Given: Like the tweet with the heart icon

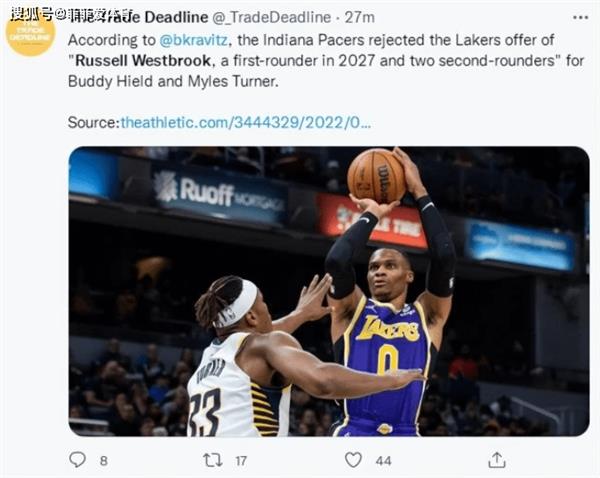Looking at the screenshot, I should pyautogui.click(x=353, y=460).
